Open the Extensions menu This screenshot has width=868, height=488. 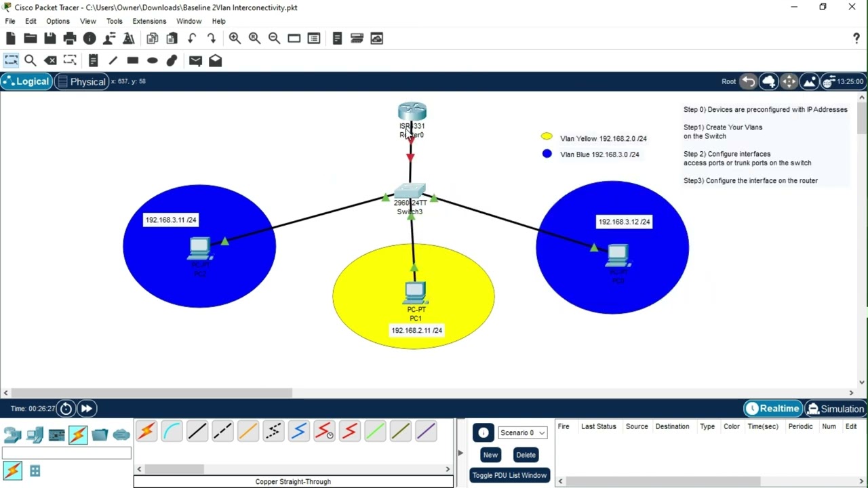coord(149,21)
